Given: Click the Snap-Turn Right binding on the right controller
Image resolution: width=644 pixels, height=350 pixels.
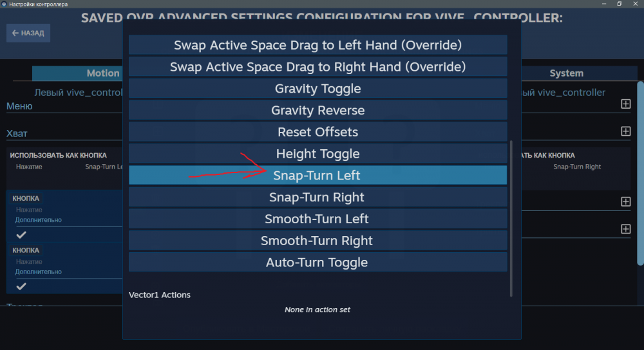Looking at the screenshot, I should [x=577, y=167].
